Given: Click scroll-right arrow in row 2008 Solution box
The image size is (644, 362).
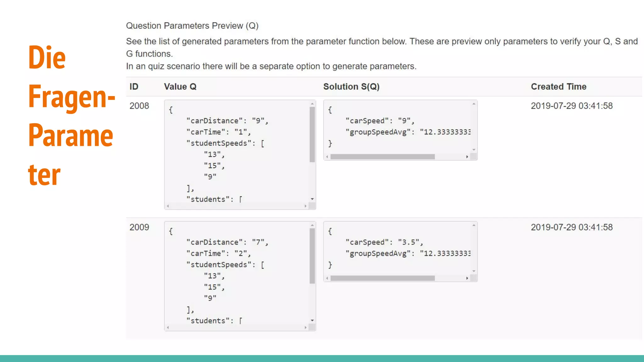Looking at the screenshot, I should click(467, 156).
